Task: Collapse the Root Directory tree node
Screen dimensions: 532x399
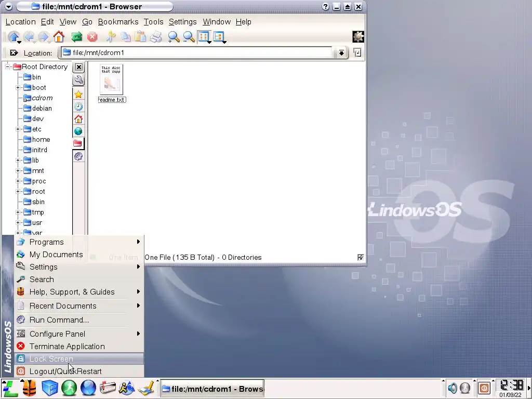Action: click(7, 67)
